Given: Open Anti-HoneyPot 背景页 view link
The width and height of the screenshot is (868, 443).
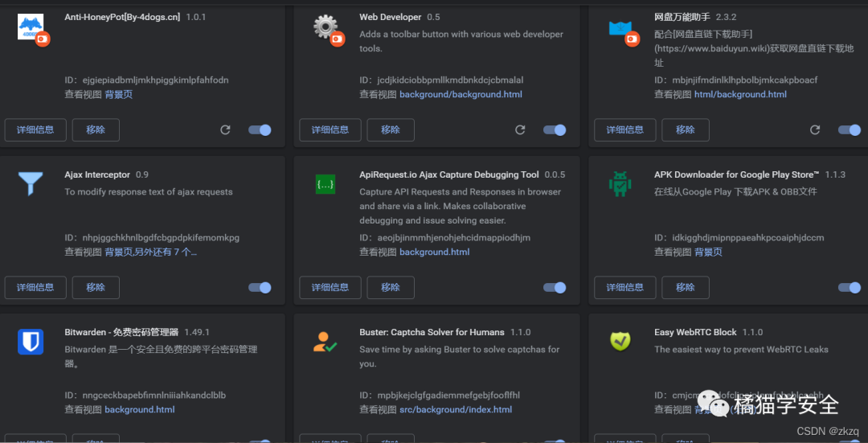Looking at the screenshot, I should coord(118,94).
